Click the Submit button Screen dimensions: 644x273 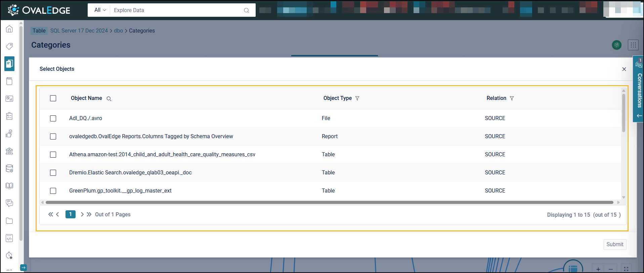[x=614, y=244]
